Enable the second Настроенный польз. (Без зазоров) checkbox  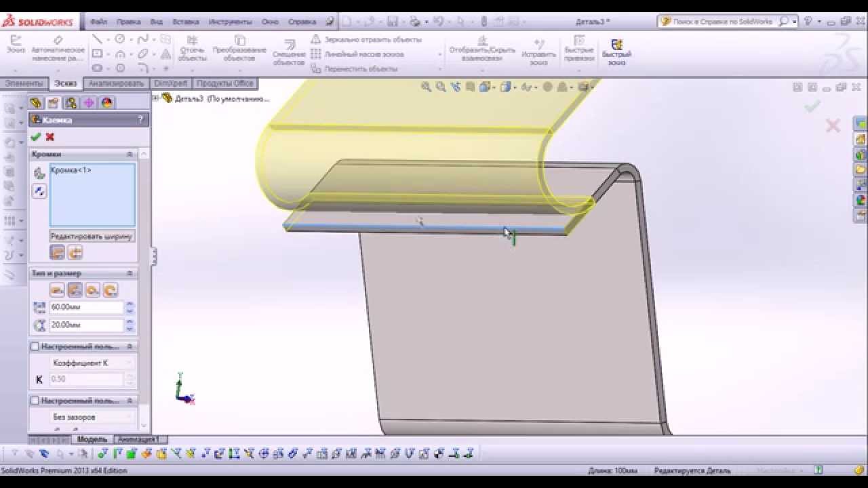(35, 401)
